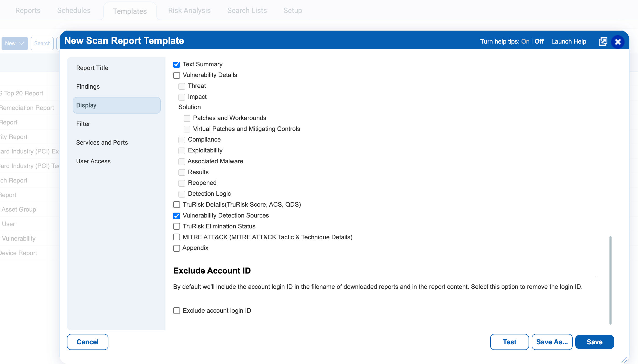Check the Associated Malware option
Image resolution: width=638 pixels, height=364 pixels.
[182, 162]
